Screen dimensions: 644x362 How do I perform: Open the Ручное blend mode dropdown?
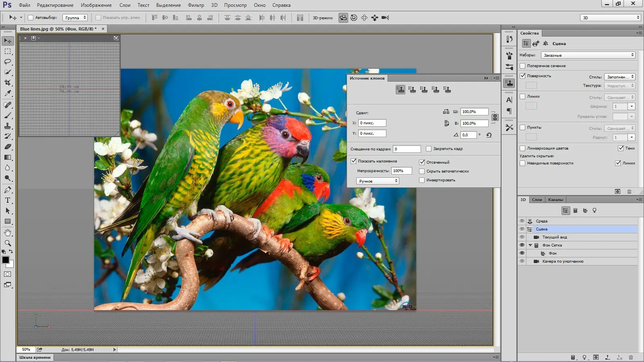coord(378,181)
